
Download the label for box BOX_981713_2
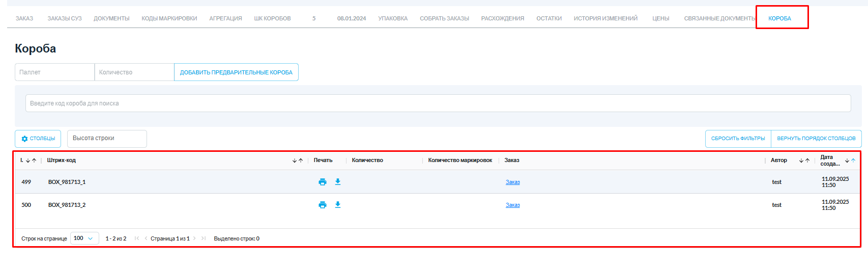coord(338,205)
